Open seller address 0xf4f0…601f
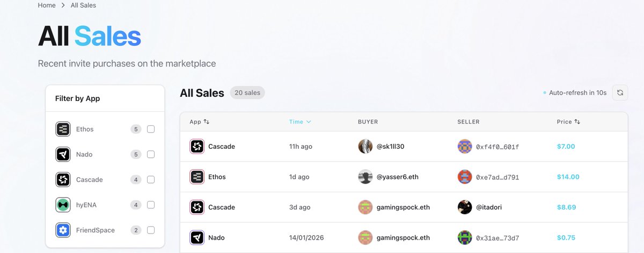This screenshot has height=253, width=644. (497, 147)
